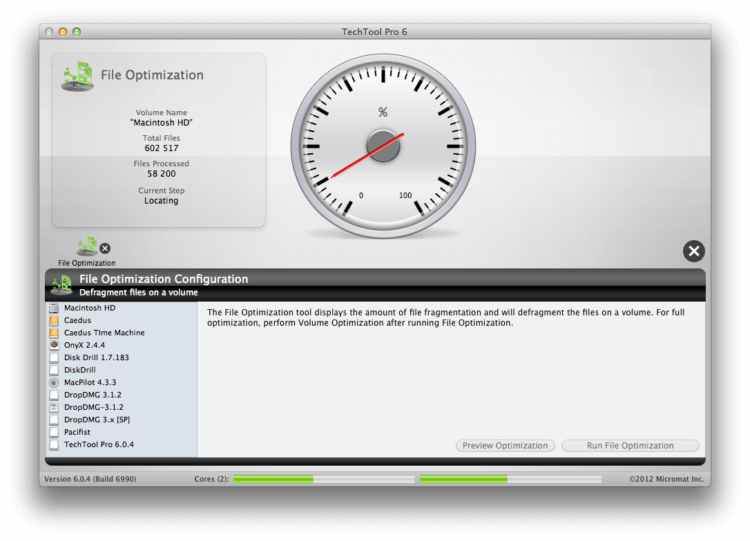
Task: Click the Caedus Time Machine drive icon
Action: (x=54, y=333)
